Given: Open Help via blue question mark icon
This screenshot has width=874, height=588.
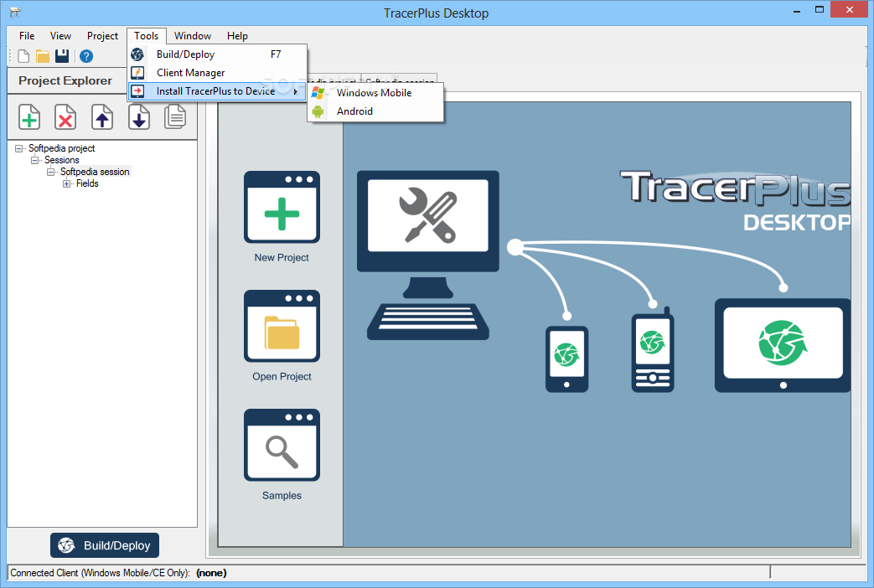Looking at the screenshot, I should [x=86, y=56].
